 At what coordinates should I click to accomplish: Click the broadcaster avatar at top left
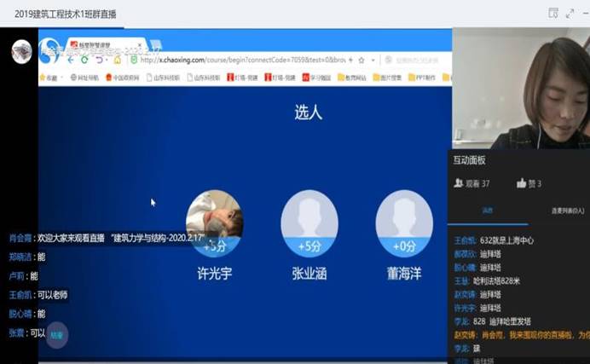pyautogui.click(x=21, y=51)
